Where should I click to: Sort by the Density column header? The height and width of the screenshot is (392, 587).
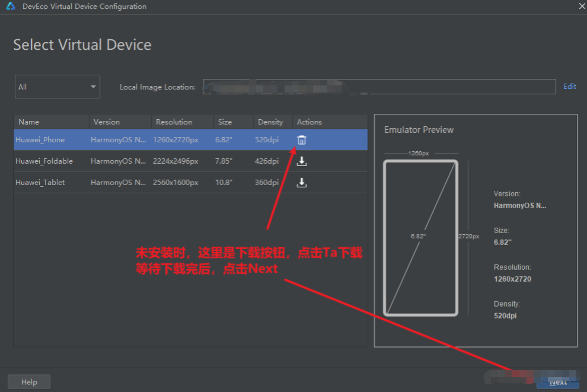[x=272, y=122]
